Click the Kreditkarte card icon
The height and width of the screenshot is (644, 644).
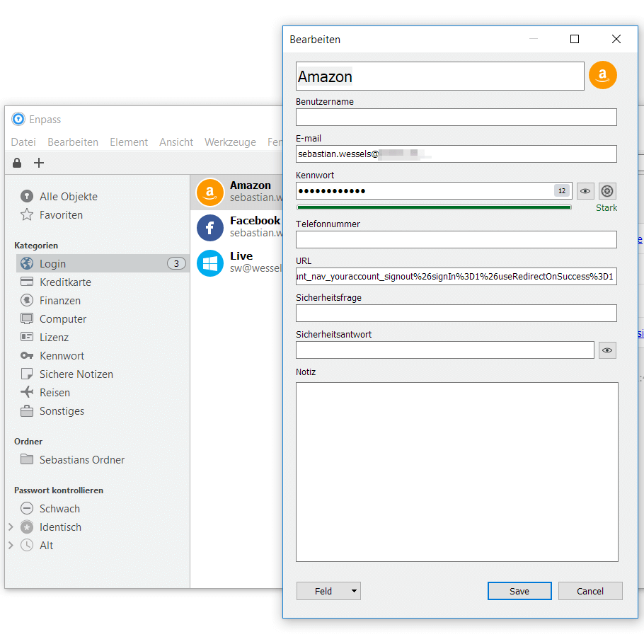click(27, 282)
